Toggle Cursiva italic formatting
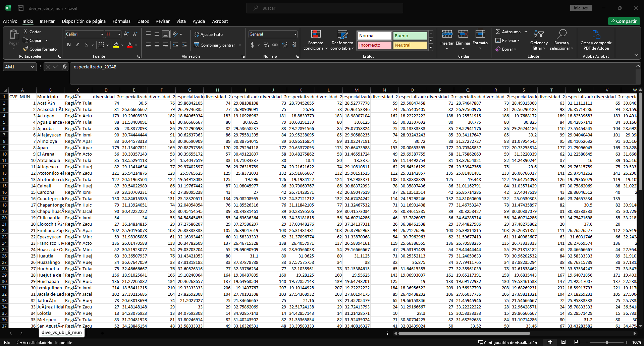Image resolution: width=644 pixels, height=346 pixels. pos(77,45)
